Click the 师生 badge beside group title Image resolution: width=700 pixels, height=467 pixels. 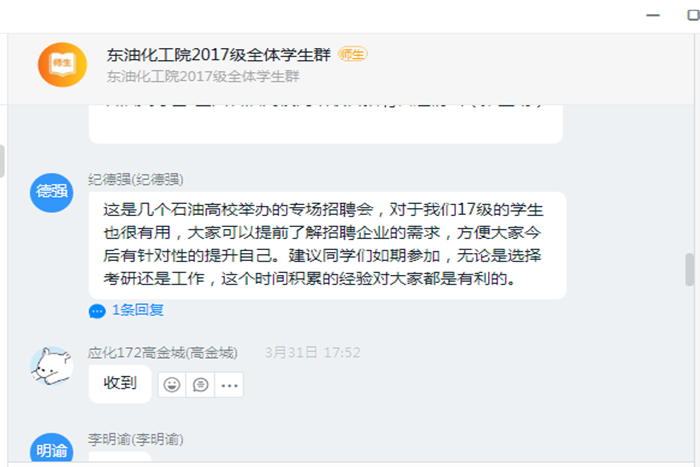click(x=352, y=54)
